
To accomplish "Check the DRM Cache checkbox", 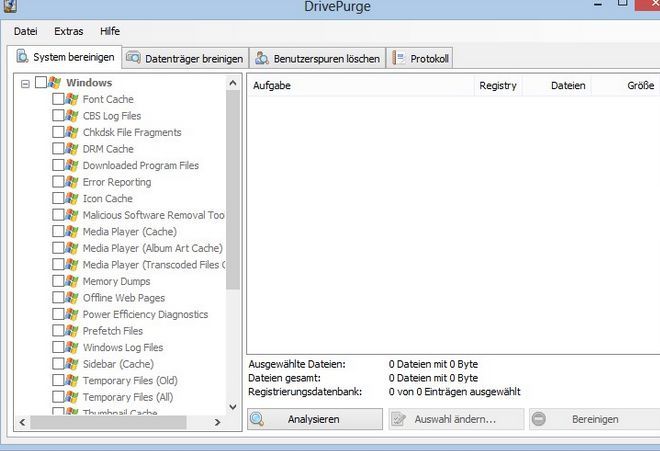I will tap(58, 149).
